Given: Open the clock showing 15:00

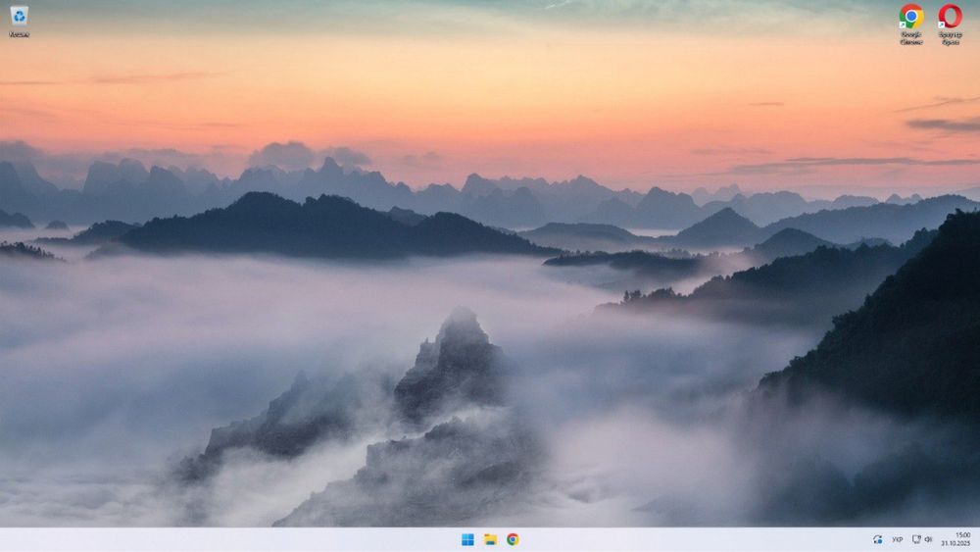Looking at the screenshot, I should coord(956,539).
